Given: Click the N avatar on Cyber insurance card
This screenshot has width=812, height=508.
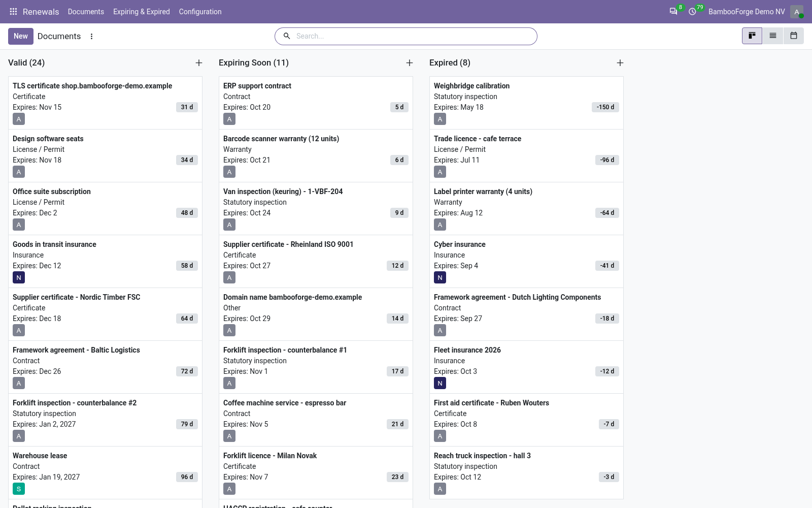Looking at the screenshot, I should [x=440, y=277].
